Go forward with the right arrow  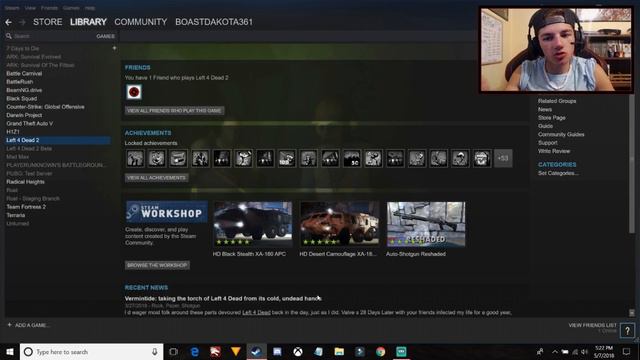click(x=22, y=22)
